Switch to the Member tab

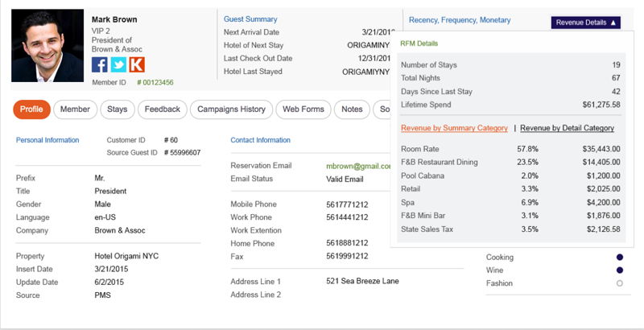tap(75, 109)
